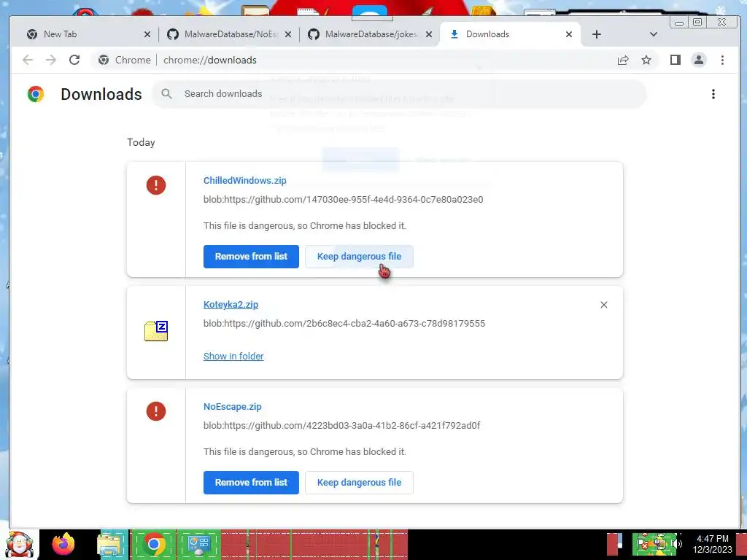Click the Chrome logo beside Downloads title
Image resolution: width=747 pixels, height=560 pixels.
[x=36, y=94]
